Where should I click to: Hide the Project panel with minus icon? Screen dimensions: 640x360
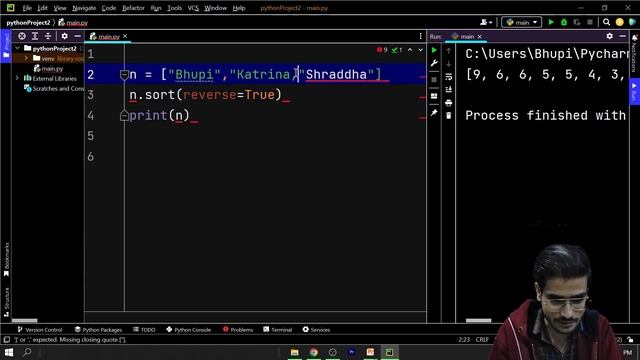pyautogui.click(x=78, y=36)
